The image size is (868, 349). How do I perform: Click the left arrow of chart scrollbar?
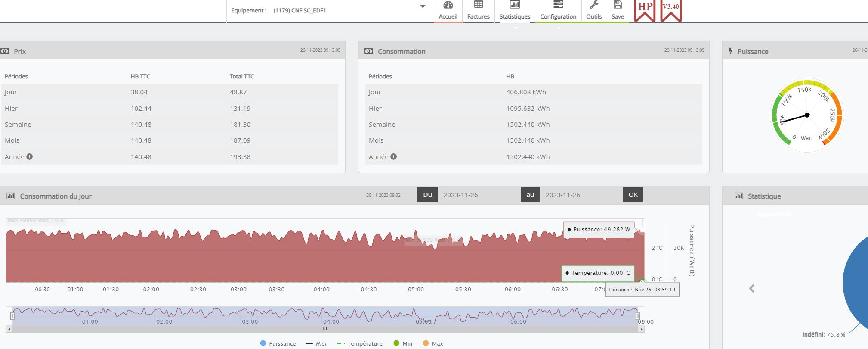pyautogui.click(x=9, y=329)
